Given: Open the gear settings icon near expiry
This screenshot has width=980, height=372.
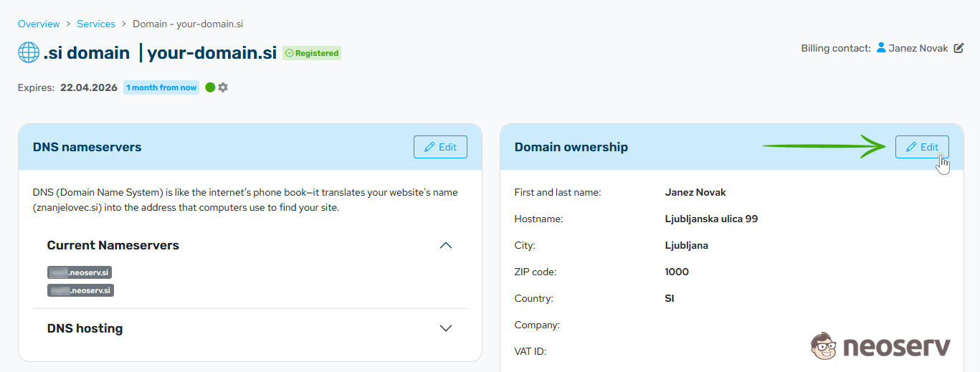Looking at the screenshot, I should point(223,87).
